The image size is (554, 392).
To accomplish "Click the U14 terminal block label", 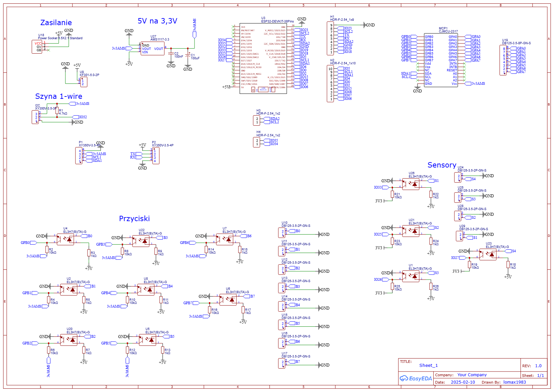I will tap(296, 298).
